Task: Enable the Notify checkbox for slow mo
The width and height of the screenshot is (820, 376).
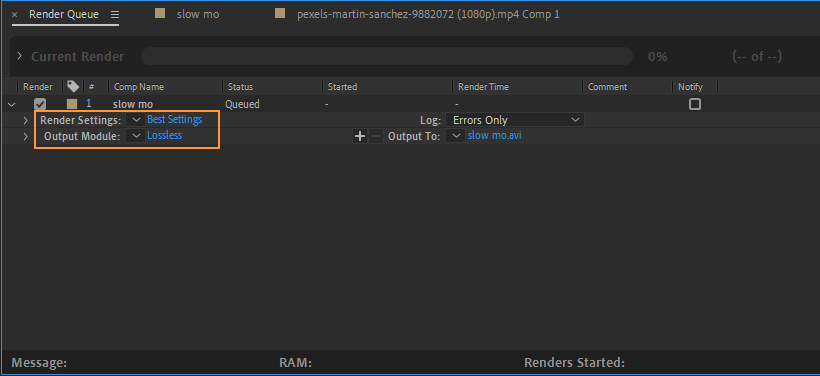Action: (x=694, y=104)
